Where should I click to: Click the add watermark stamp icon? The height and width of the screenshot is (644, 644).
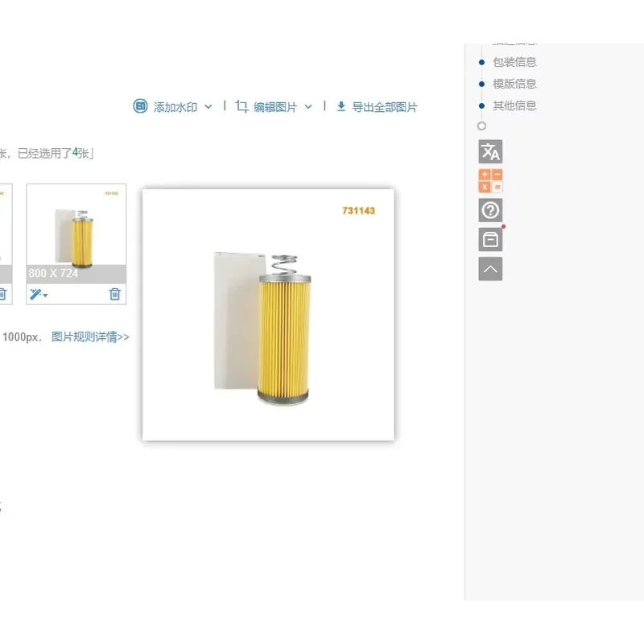pos(140,106)
